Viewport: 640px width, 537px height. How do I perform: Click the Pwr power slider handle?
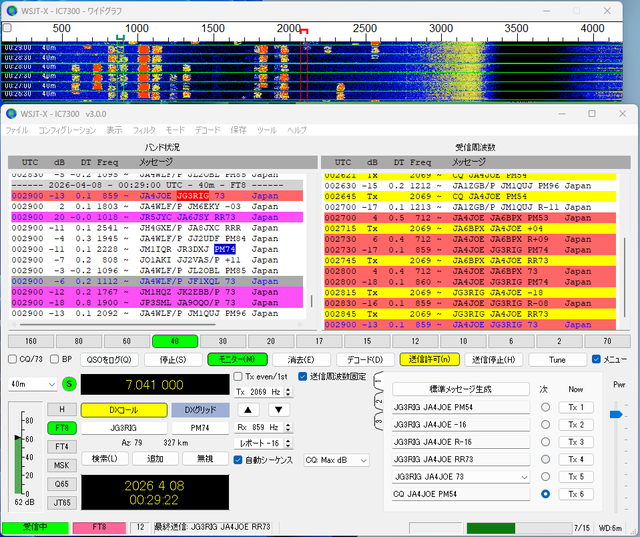point(616,414)
